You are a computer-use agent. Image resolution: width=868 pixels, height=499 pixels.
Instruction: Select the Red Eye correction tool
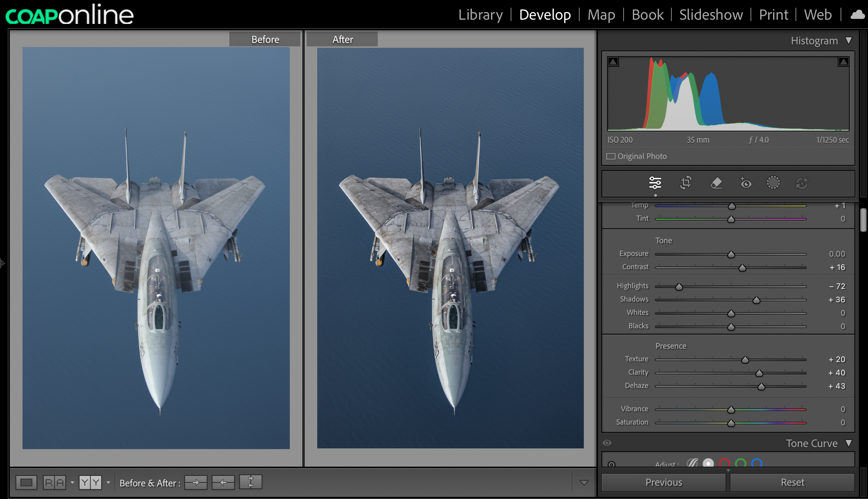click(x=746, y=183)
